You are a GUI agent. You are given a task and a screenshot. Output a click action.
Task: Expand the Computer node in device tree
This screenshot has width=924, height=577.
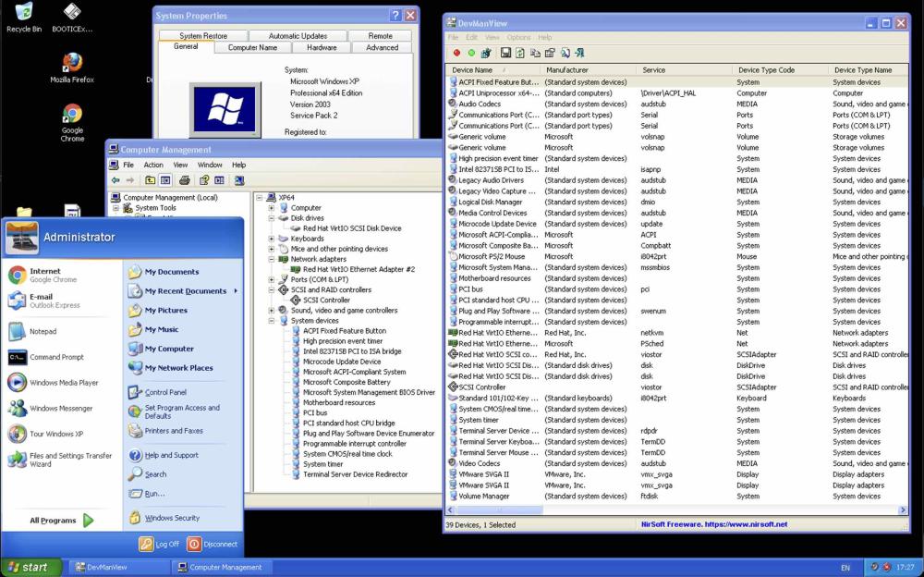pos(271,208)
